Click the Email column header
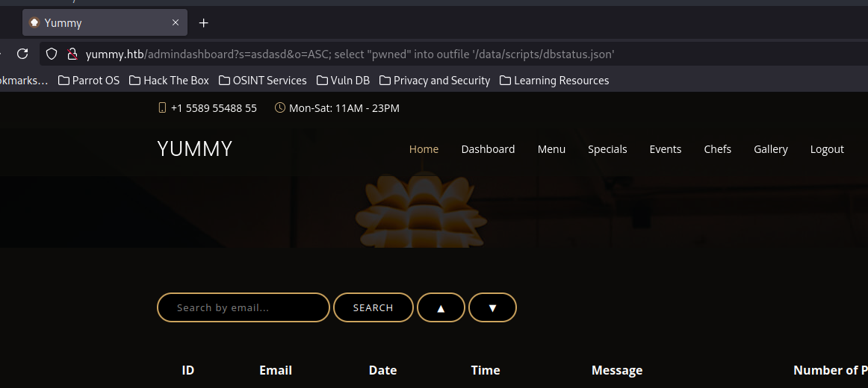Viewport: 868px width, 388px height. 276,370
